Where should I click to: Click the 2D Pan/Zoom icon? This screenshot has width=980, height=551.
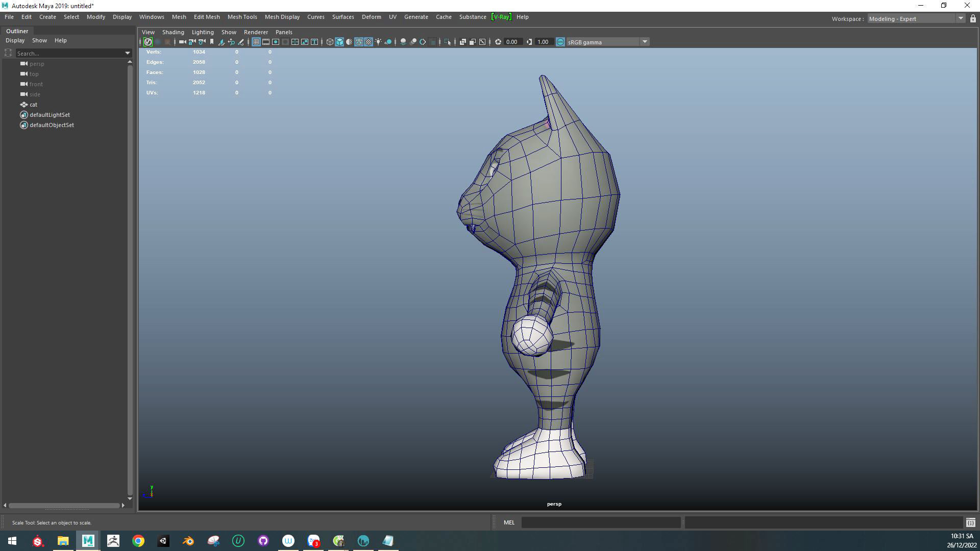tap(231, 42)
